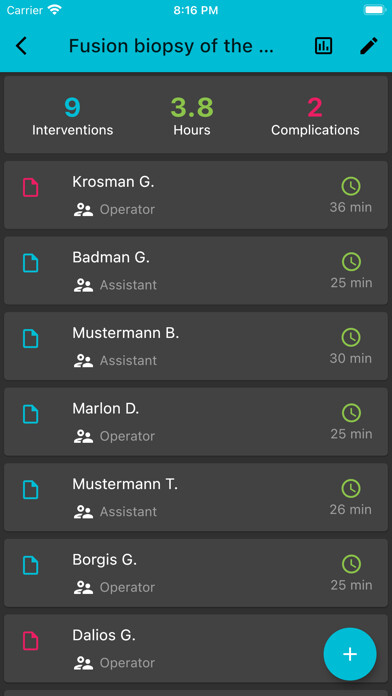Screen dimensions: 392x696
Task: Add new intervention with plus button
Action: (x=350, y=654)
